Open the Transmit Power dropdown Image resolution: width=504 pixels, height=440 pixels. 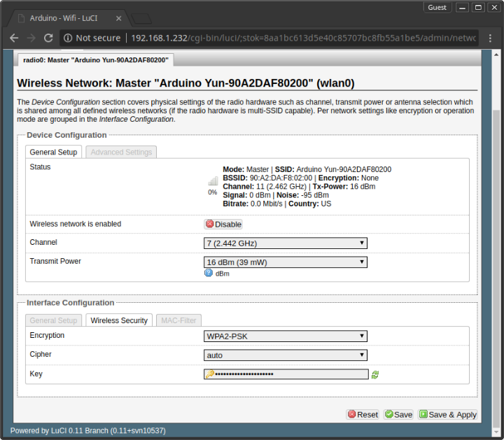click(x=286, y=262)
